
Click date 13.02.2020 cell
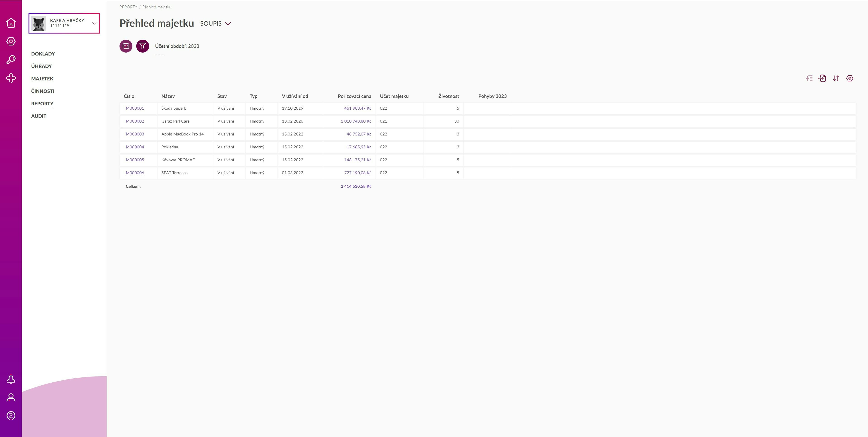point(300,121)
